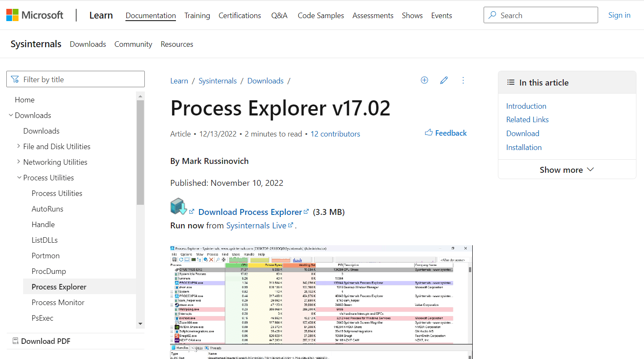Click the edit pencil icon
The width and height of the screenshot is (644, 359).
click(x=444, y=80)
